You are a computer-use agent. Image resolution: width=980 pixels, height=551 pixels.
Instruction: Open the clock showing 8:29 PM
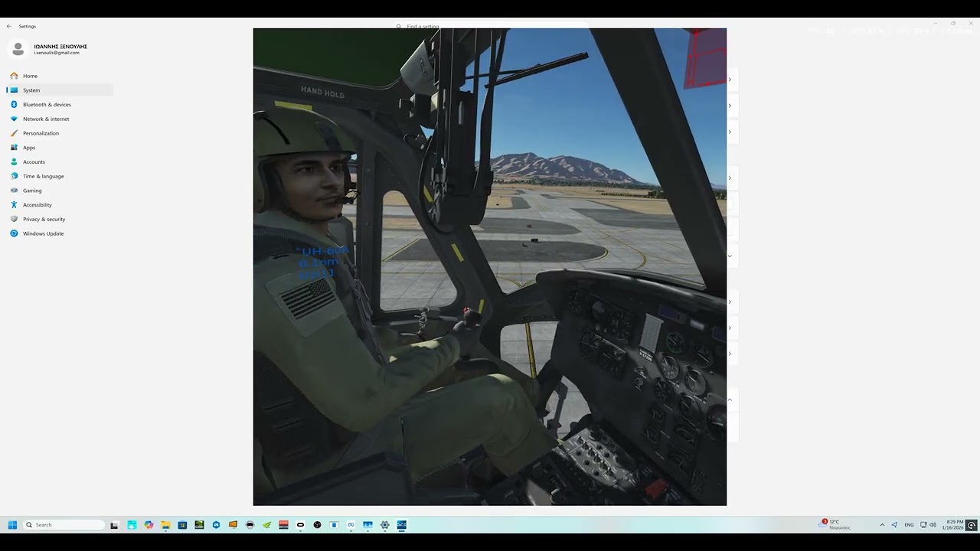(x=953, y=524)
